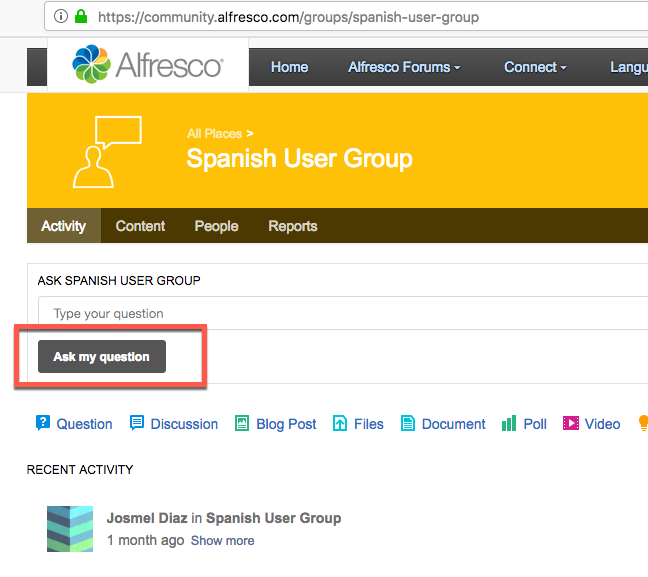Click the ASK SPANISH USER GROUP heading
Viewport: 648px width, 577px height.
pos(119,280)
